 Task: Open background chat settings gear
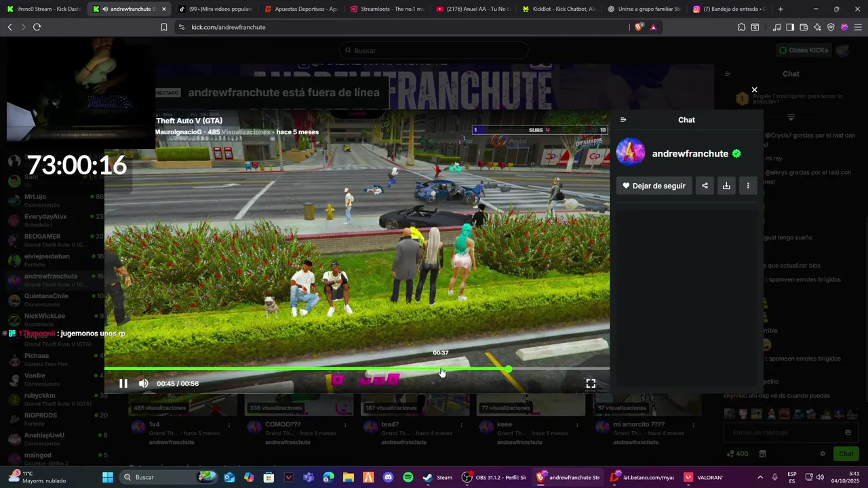click(x=823, y=453)
